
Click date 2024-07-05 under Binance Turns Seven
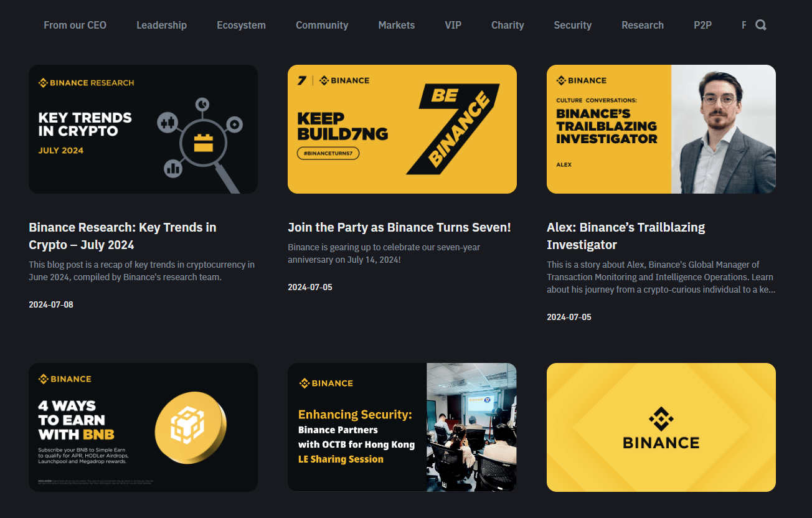tap(310, 287)
